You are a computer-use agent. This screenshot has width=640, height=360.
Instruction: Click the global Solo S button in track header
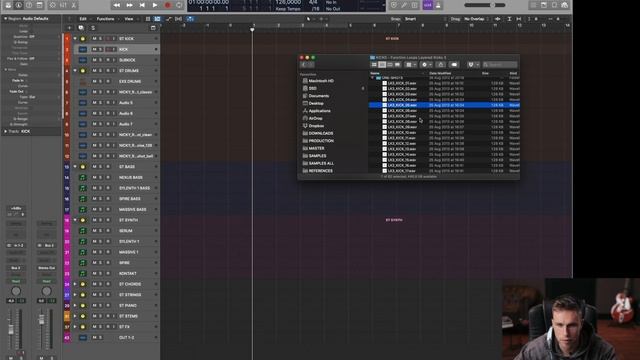[93, 28]
